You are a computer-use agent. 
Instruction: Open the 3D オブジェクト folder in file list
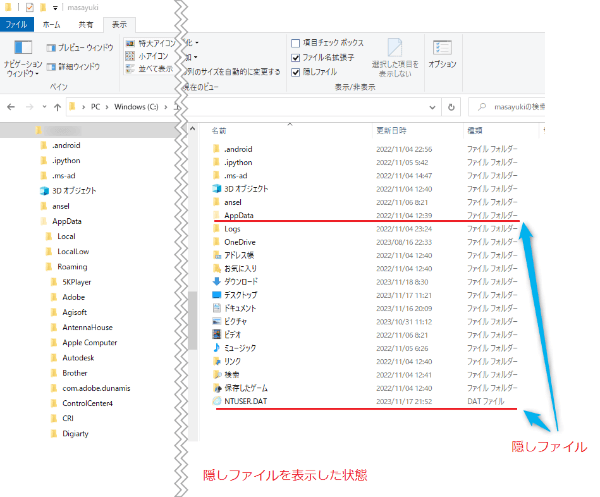click(240, 189)
